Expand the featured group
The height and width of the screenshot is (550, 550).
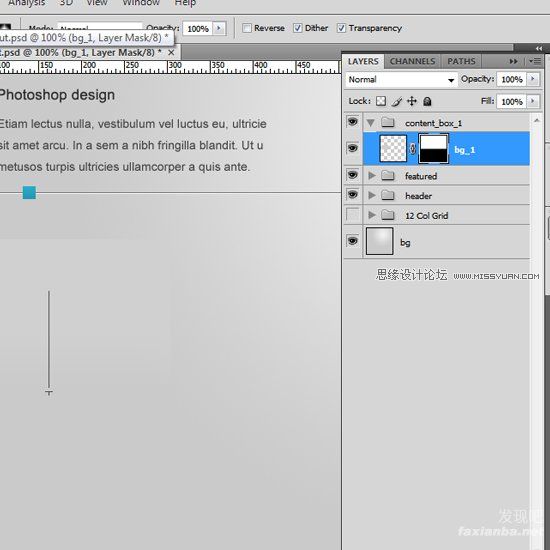372,175
